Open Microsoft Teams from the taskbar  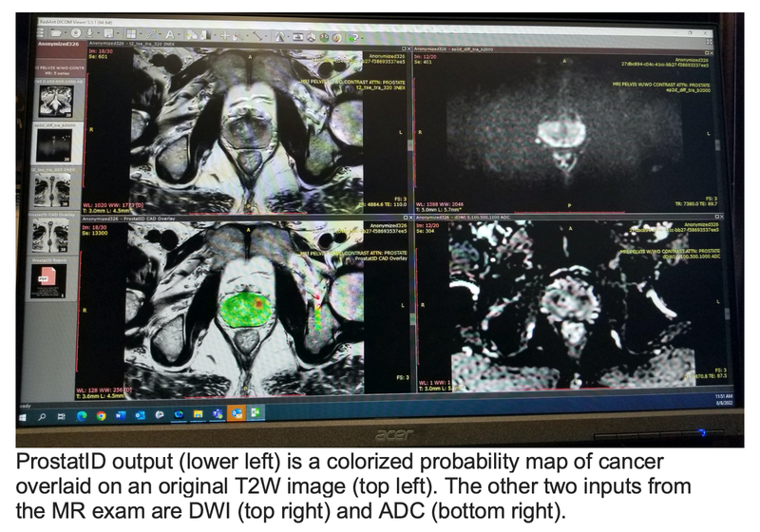(218, 414)
